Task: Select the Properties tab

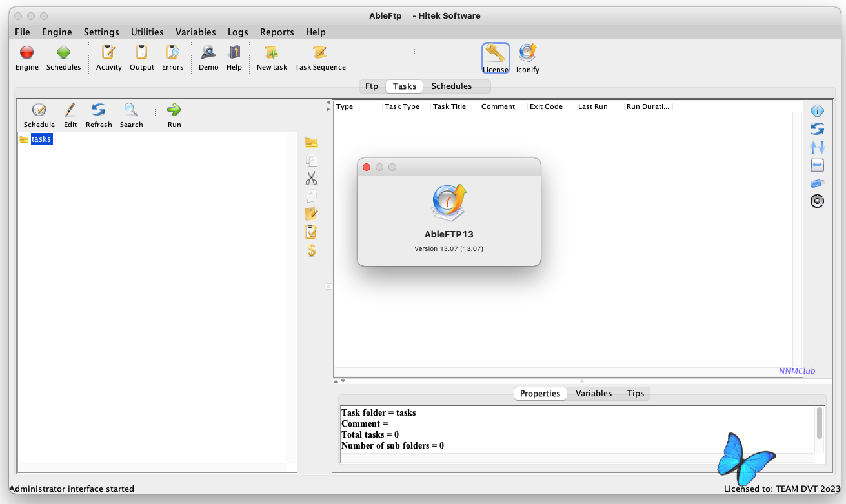Action: click(x=540, y=394)
